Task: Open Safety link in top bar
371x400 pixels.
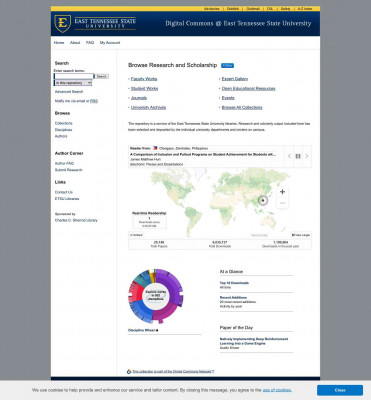Action: (x=286, y=9)
